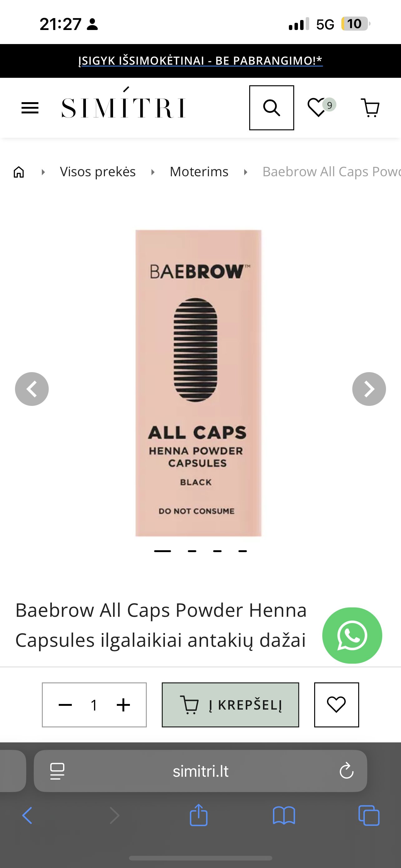
Task: Show next product image
Action: tap(369, 389)
